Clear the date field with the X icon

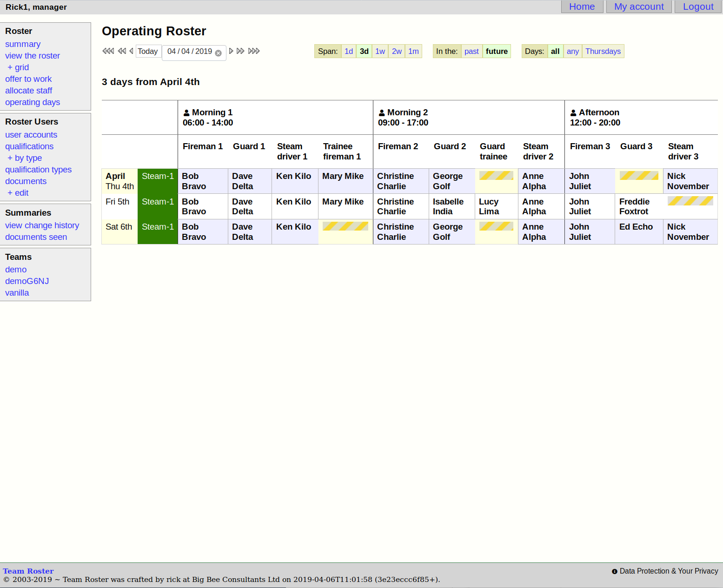tap(218, 53)
